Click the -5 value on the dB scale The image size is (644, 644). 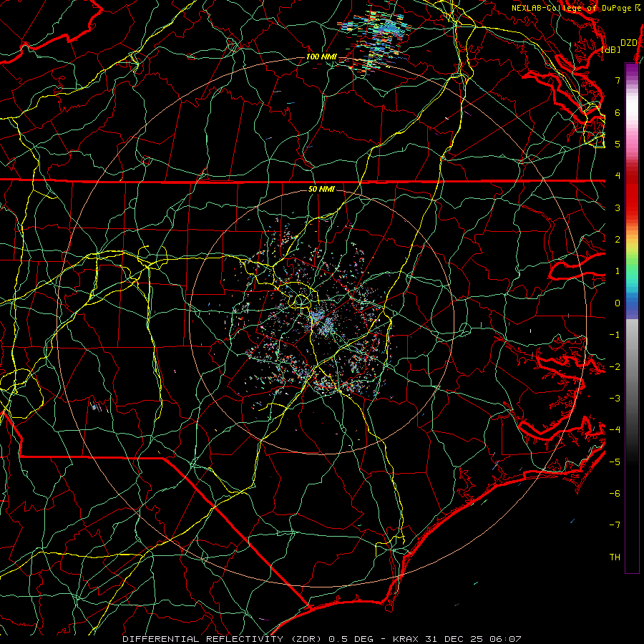point(615,462)
